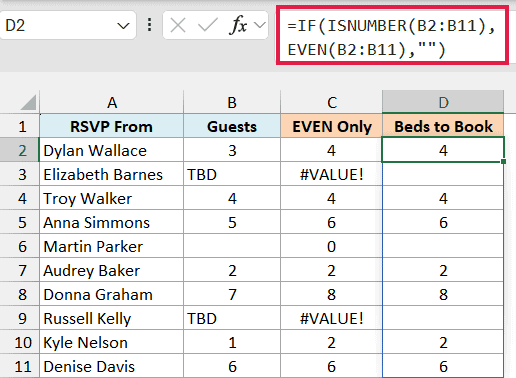This screenshot has height=378, width=516.
Task: Click the 'Guests' header cell
Action: click(x=232, y=126)
